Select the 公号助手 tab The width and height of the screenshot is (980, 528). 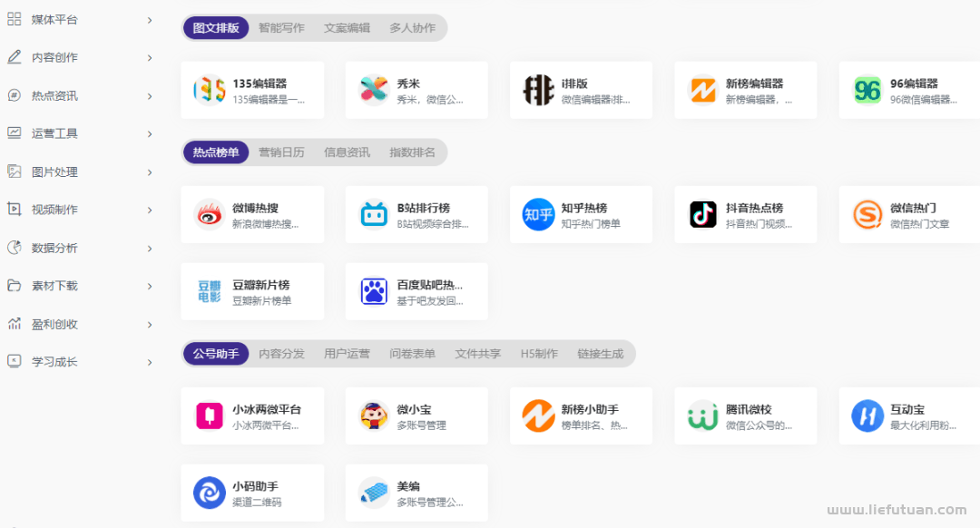pyautogui.click(x=216, y=353)
